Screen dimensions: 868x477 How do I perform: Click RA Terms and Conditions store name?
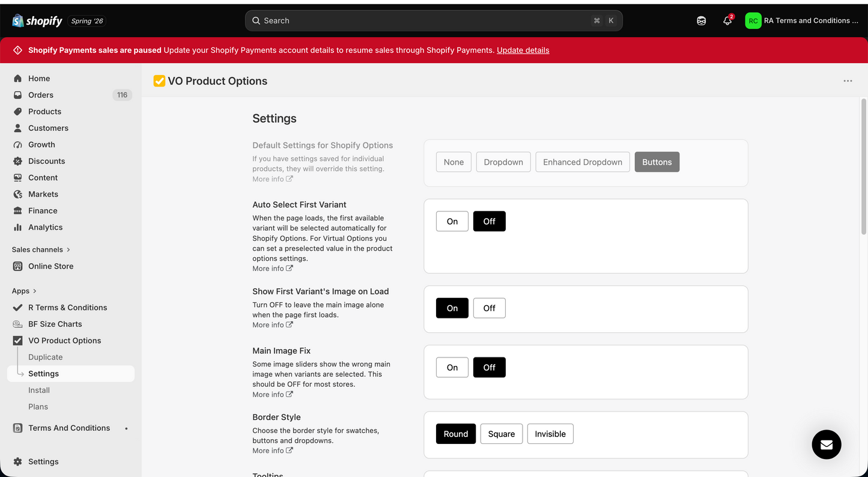pos(811,20)
